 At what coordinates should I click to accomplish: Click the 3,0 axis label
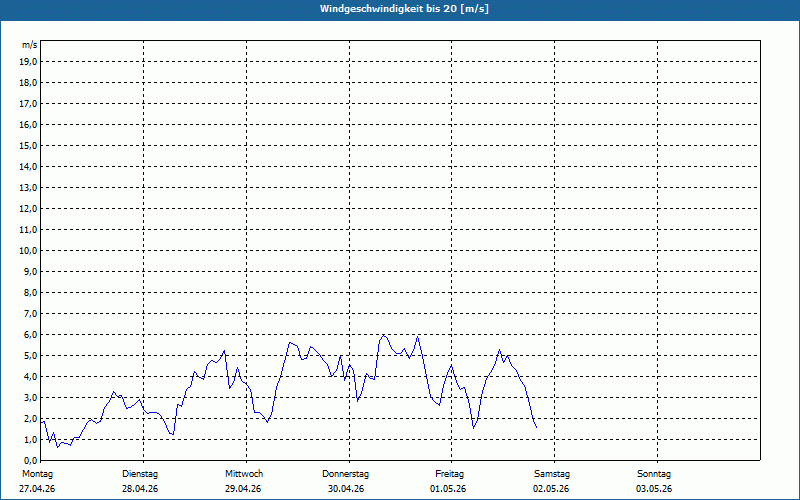click(x=30, y=397)
